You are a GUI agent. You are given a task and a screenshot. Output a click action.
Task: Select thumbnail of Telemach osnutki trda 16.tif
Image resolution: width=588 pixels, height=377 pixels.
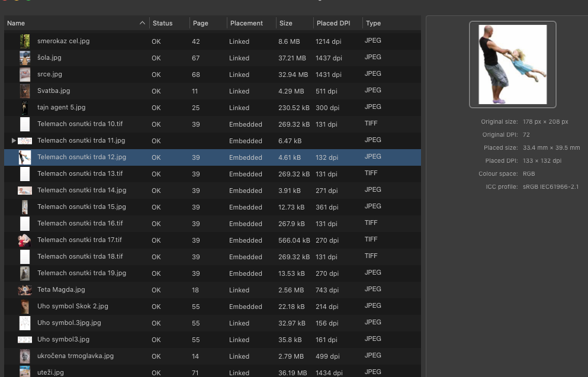(25, 224)
